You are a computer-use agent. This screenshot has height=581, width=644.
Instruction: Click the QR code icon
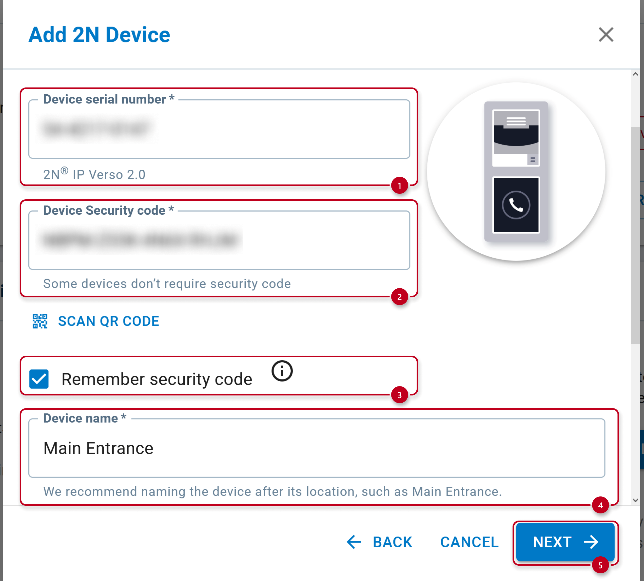pos(40,321)
